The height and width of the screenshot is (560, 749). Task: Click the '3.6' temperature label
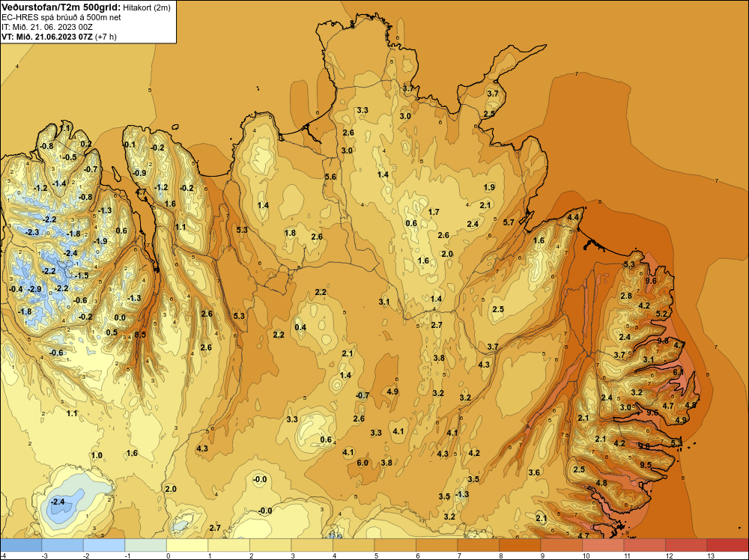pyautogui.click(x=534, y=472)
